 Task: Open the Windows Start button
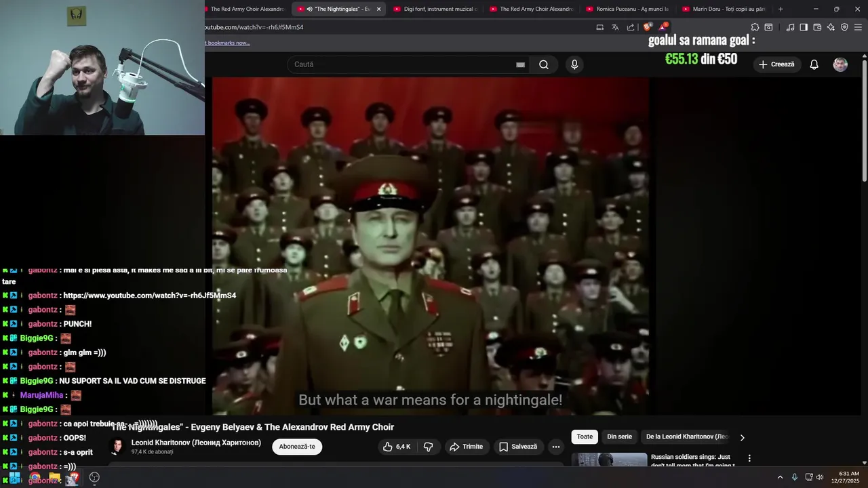[14, 477]
